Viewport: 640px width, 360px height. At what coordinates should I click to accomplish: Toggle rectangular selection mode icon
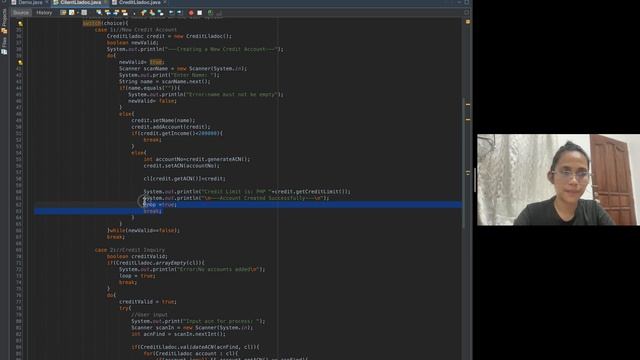click(134, 13)
